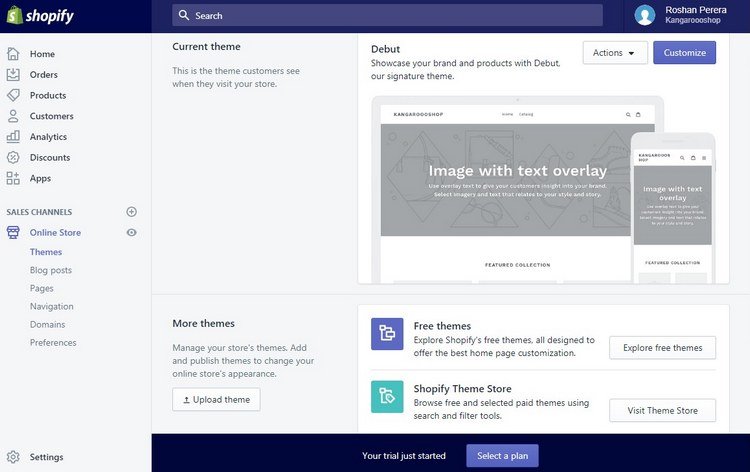This screenshot has height=472, width=750.
Task: Open Domains submenu item
Action: (47, 324)
